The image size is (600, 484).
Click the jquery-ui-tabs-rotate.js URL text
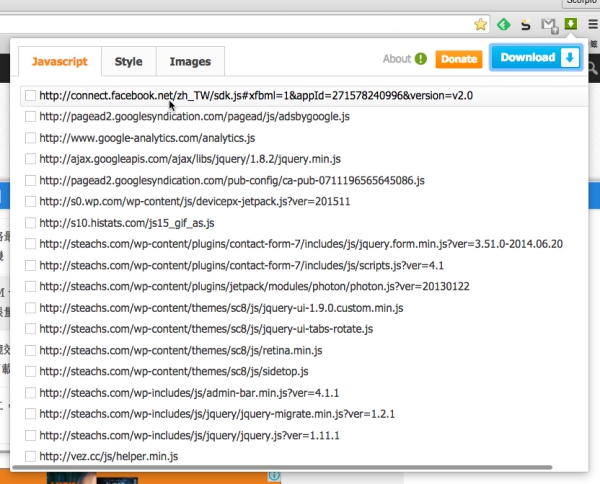point(206,329)
